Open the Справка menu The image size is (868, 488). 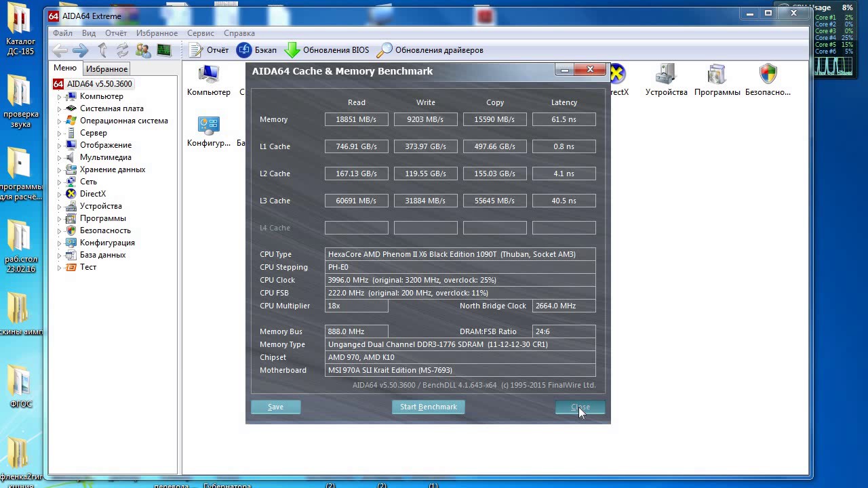(x=239, y=33)
